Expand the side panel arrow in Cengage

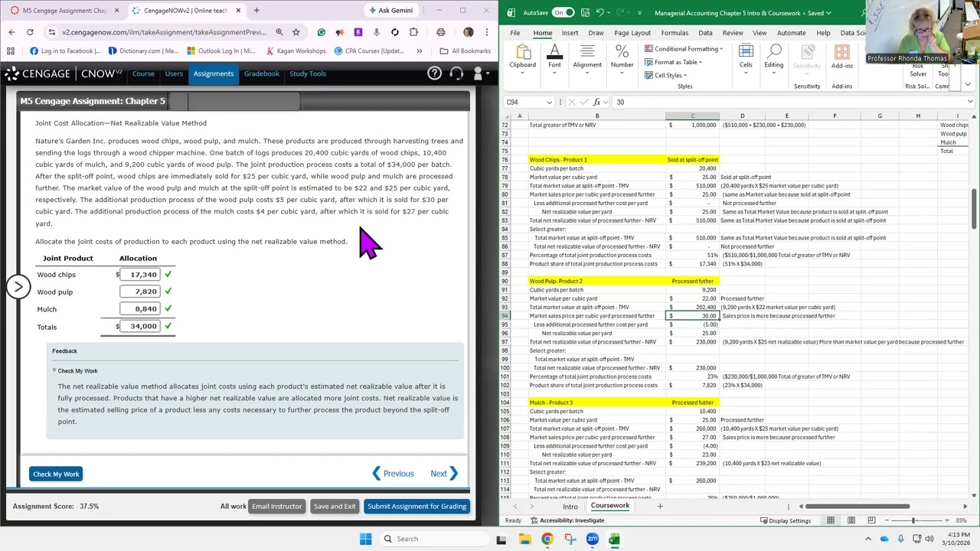(x=18, y=286)
